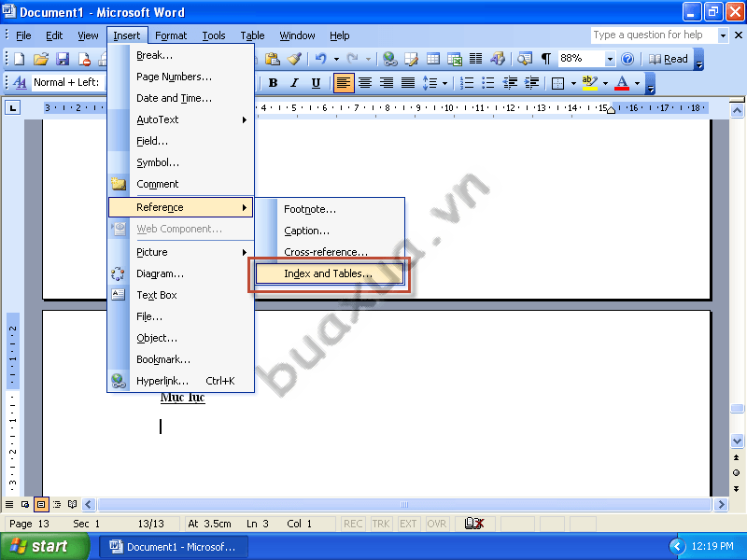Viewport: 747px width, 560px height.
Task: Click the Document Map icon
Action: pos(525,59)
